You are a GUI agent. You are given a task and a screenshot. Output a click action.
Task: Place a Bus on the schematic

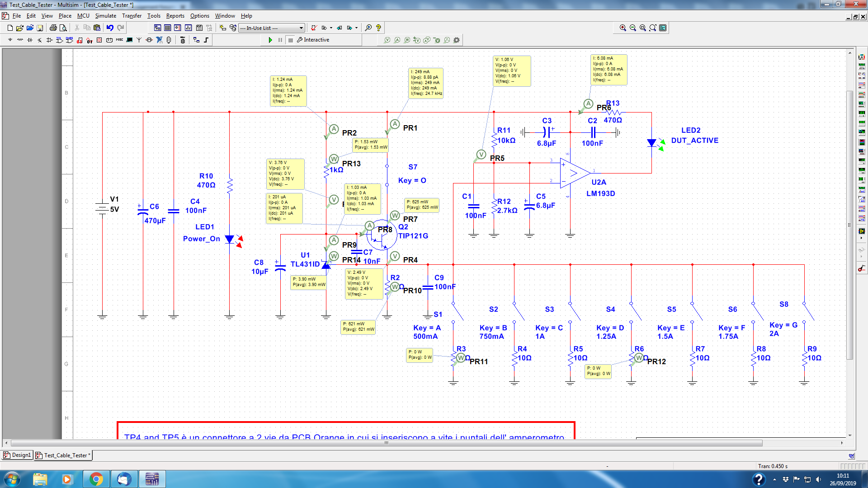point(206,40)
